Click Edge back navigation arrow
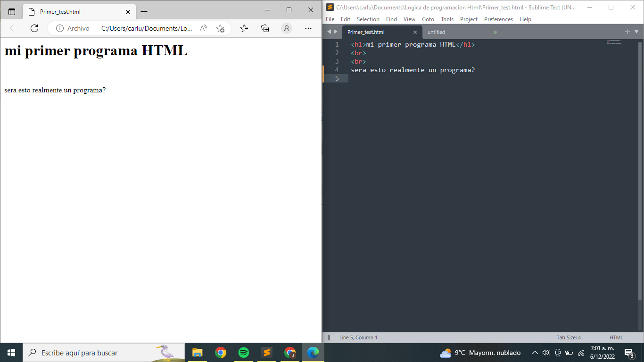The height and width of the screenshot is (362, 644). point(14,28)
